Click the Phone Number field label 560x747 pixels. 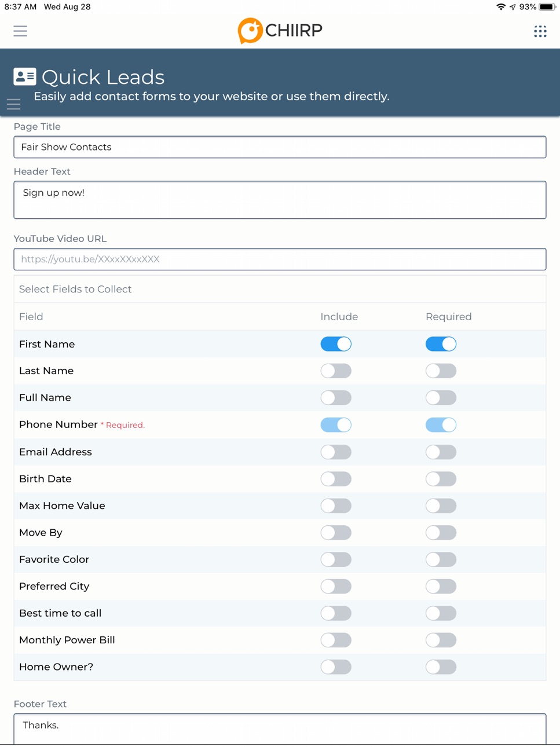click(58, 424)
